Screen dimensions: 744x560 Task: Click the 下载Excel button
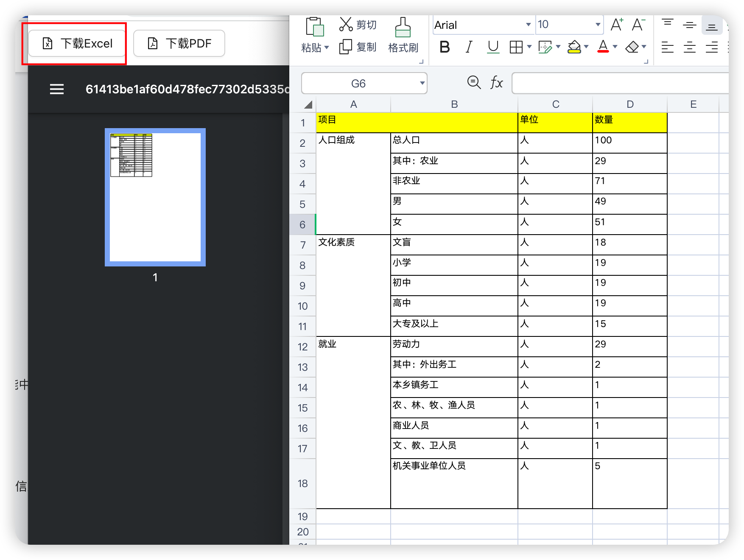pos(77,43)
